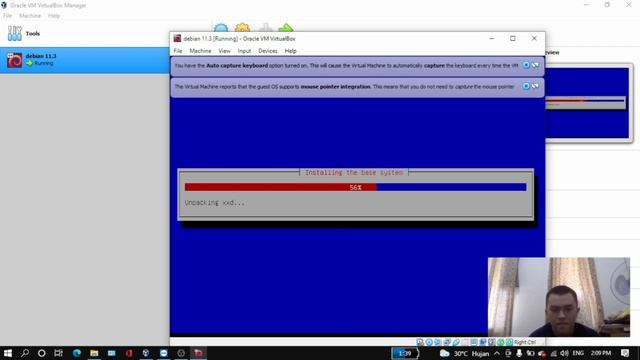Image resolution: width=640 pixels, height=360 pixels.
Task: Open Help menu in VirtualBox Manager window
Action: [53, 16]
